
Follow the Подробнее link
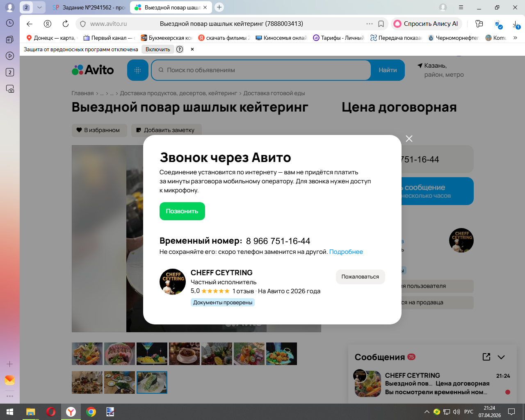tap(346, 252)
